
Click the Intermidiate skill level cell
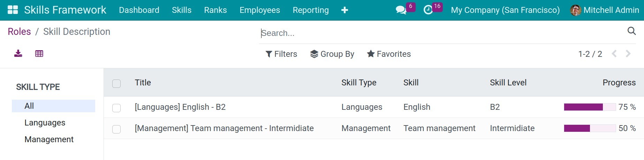click(x=512, y=128)
